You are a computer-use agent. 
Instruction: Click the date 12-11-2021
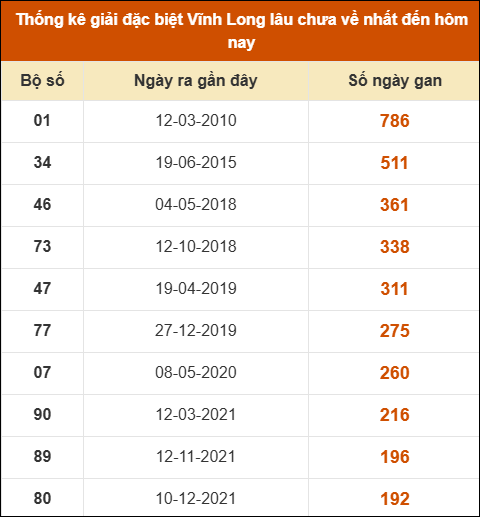pos(196,456)
